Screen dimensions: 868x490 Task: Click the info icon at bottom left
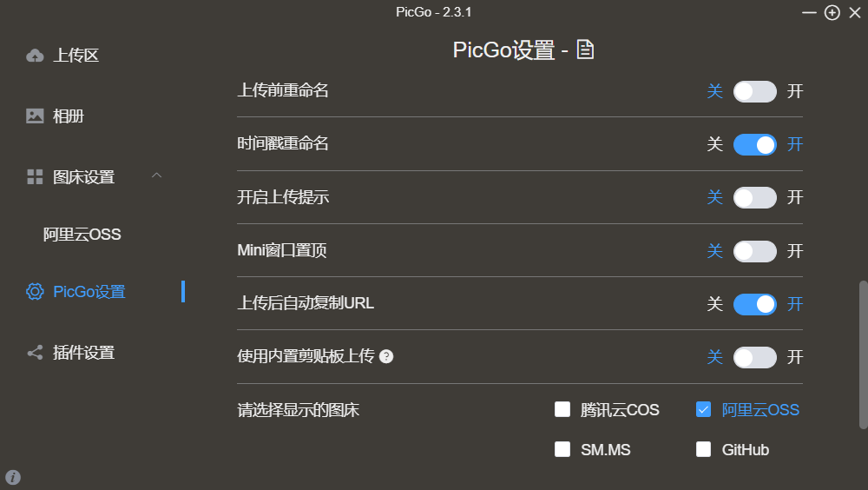tap(13, 477)
